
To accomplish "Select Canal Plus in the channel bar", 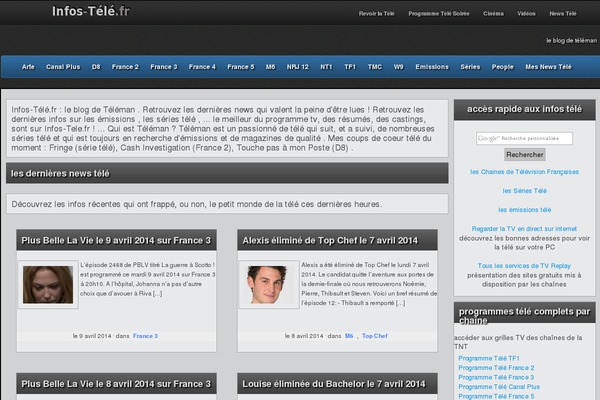I will (x=63, y=67).
